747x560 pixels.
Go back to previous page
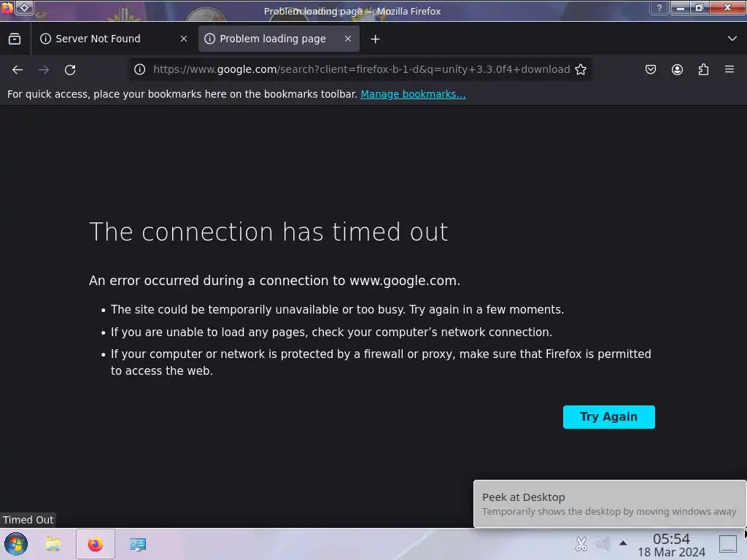click(18, 69)
